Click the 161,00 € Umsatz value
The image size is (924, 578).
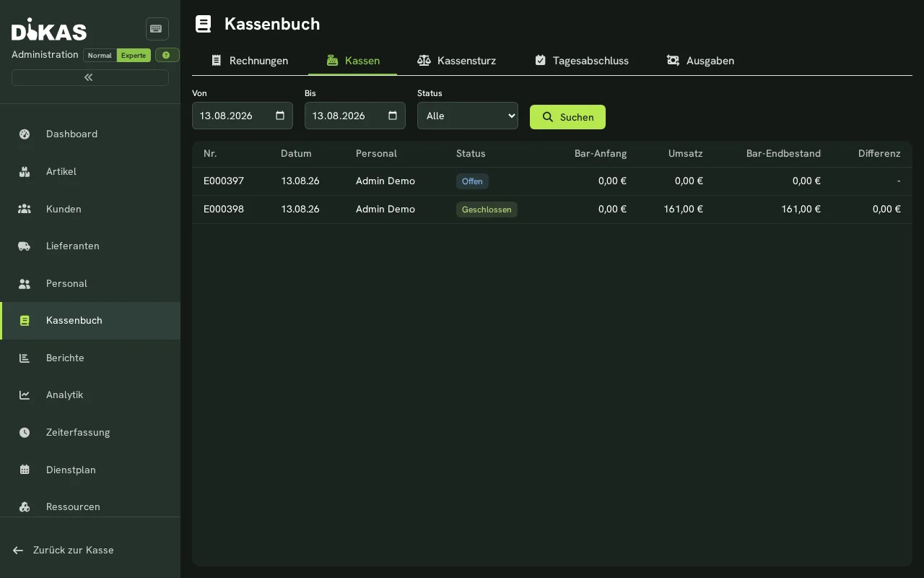(x=684, y=210)
